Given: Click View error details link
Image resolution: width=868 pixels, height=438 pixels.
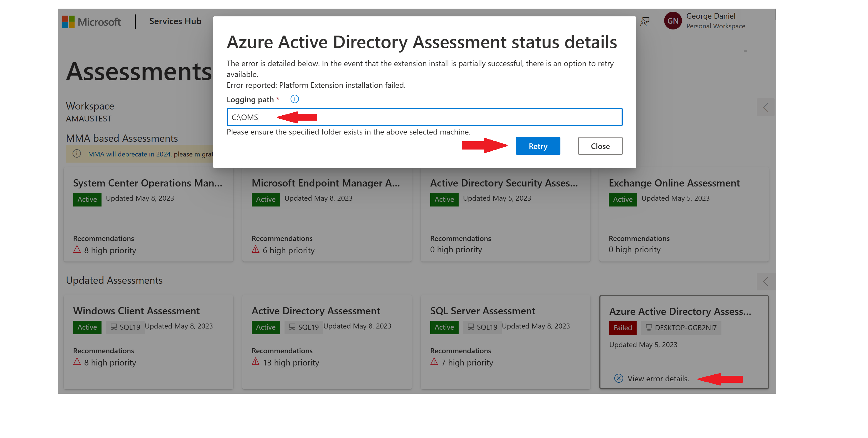Looking at the screenshot, I should coord(658,379).
